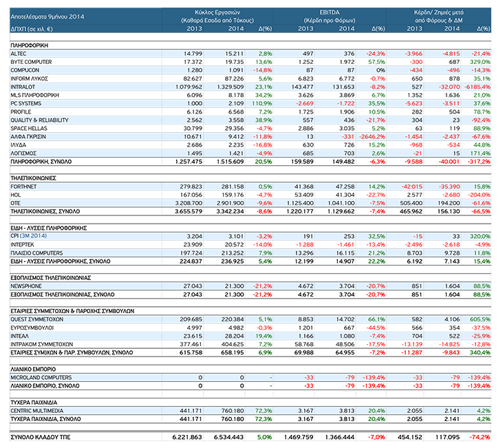Select the INTRALOT row label
The height and width of the screenshot is (448, 503).
point(23,87)
